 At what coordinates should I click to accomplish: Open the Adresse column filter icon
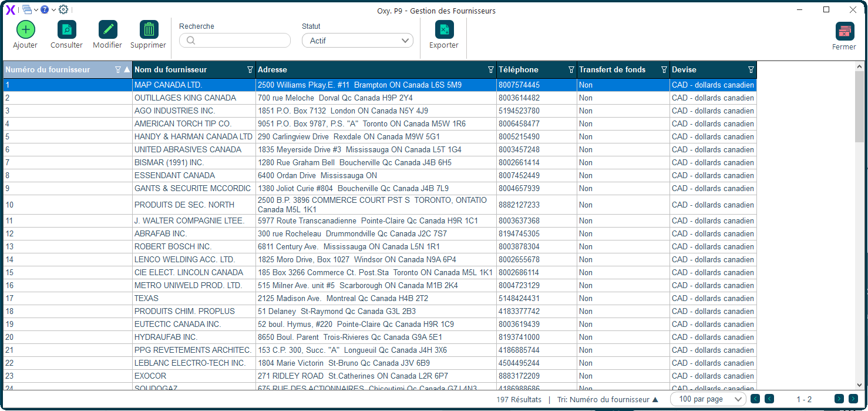coord(491,70)
